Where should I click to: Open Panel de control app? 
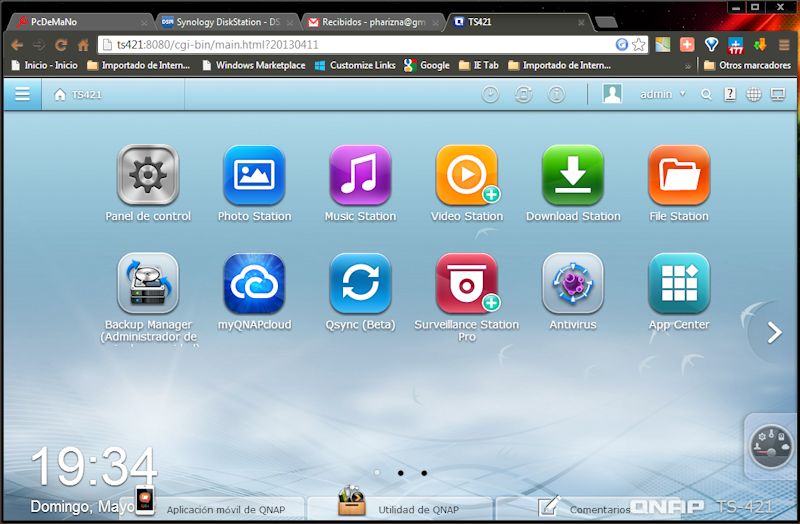(148, 175)
